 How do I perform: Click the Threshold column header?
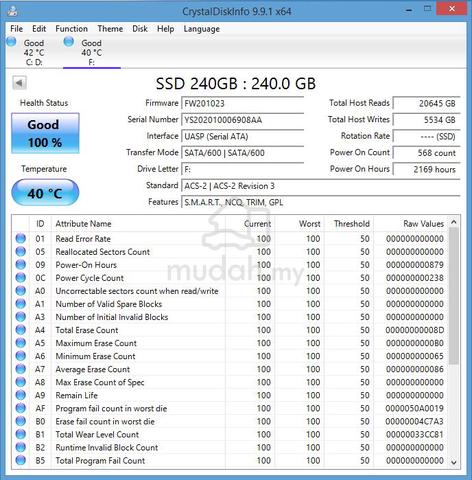tap(349, 224)
